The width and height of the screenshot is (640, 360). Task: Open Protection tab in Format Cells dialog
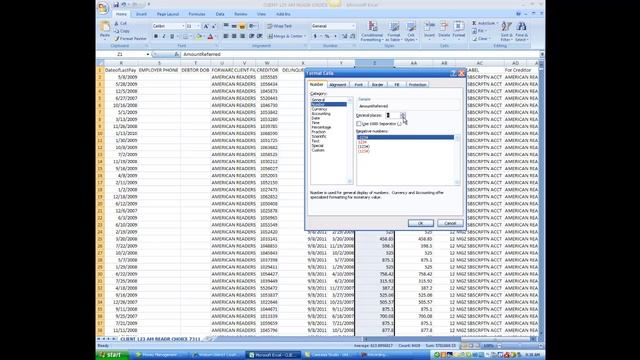pyautogui.click(x=417, y=84)
